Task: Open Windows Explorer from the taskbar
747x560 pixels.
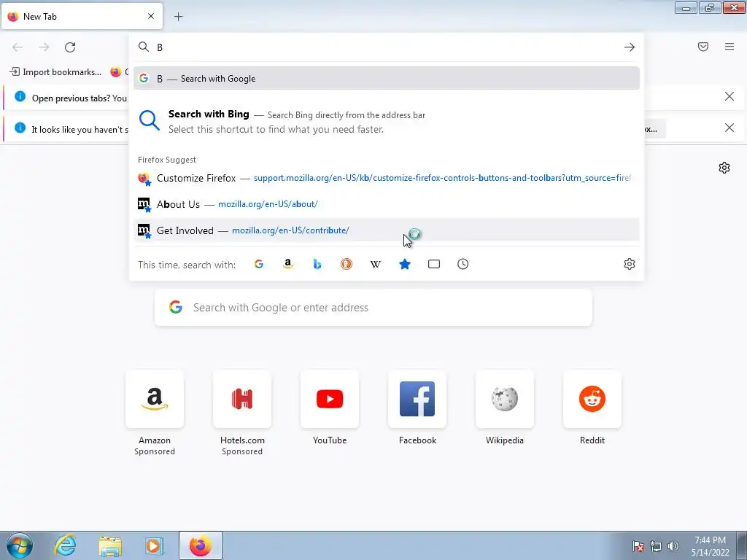Action: 109,545
